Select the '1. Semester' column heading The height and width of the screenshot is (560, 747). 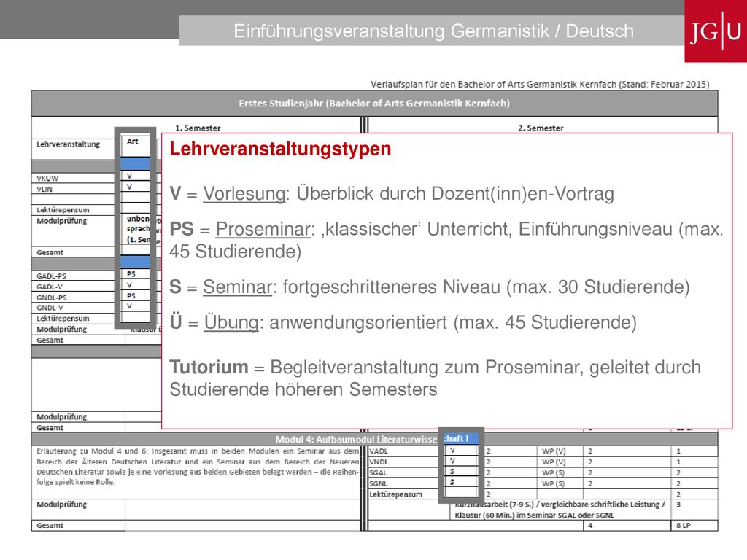(x=198, y=128)
